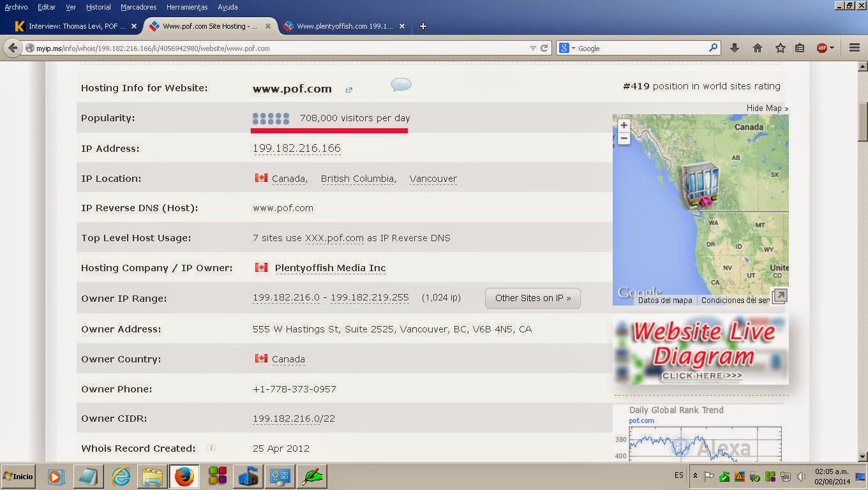This screenshot has width=868, height=490.
Task: Zoom out on the map
Action: coord(624,138)
